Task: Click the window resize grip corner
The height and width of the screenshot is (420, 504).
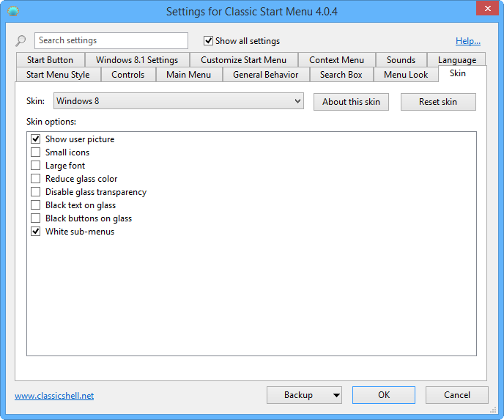Action: tap(494, 410)
